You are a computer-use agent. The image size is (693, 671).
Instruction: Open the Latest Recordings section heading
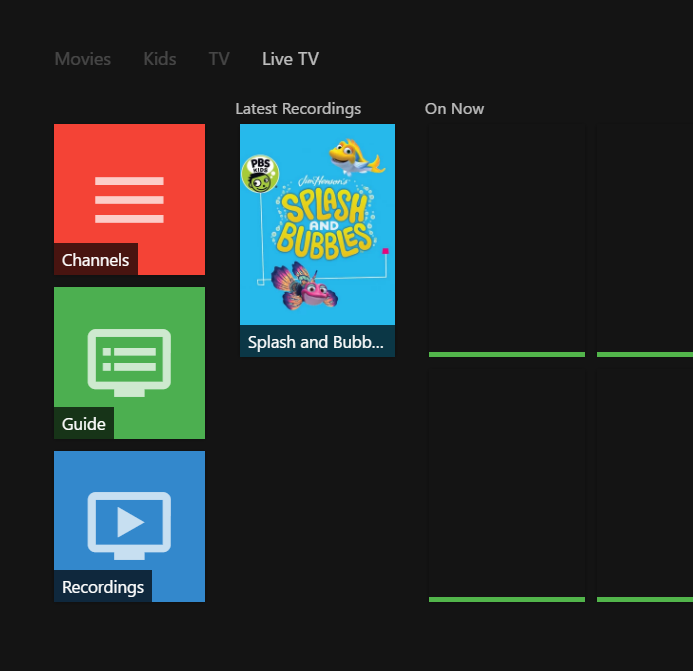coord(298,109)
